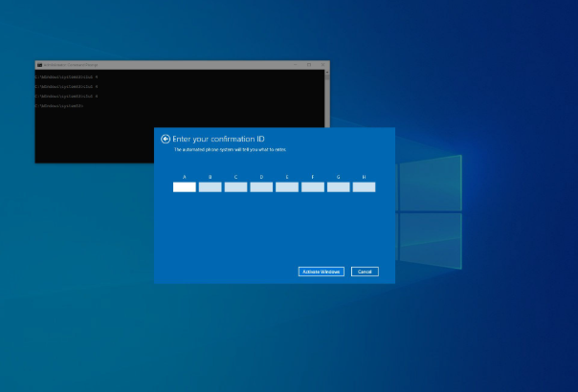Cancel the confirmation ID dialog
This screenshot has height=392, width=578.
[365, 272]
